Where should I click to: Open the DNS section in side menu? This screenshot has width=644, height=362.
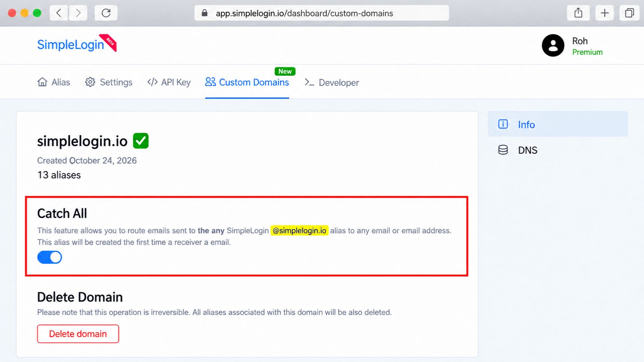(x=558, y=150)
